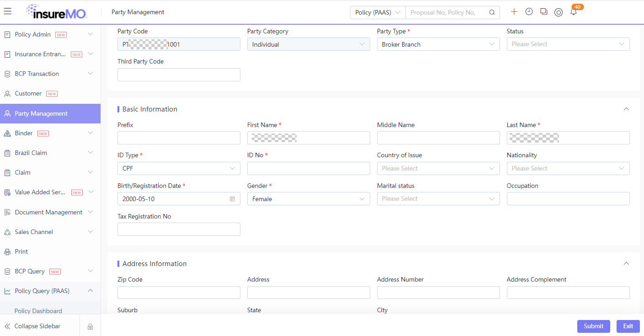Collapse the Address Information section
644x336 pixels.
point(626,264)
